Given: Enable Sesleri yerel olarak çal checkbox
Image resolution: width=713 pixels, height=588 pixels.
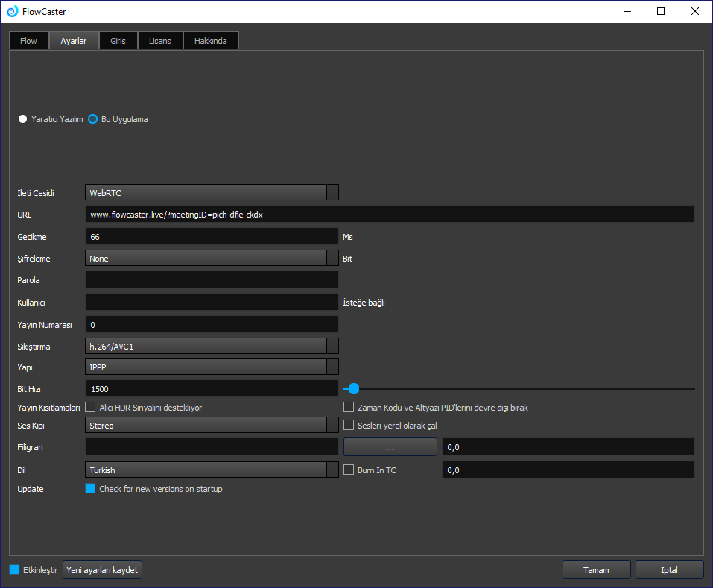Looking at the screenshot, I should (x=349, y=425).
